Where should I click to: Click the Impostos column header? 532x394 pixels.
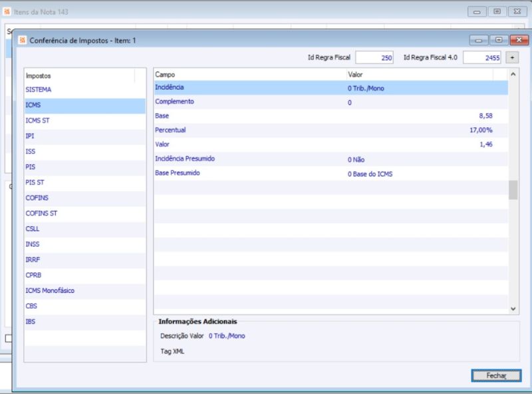pyautogui.click(x=79, y=76)
